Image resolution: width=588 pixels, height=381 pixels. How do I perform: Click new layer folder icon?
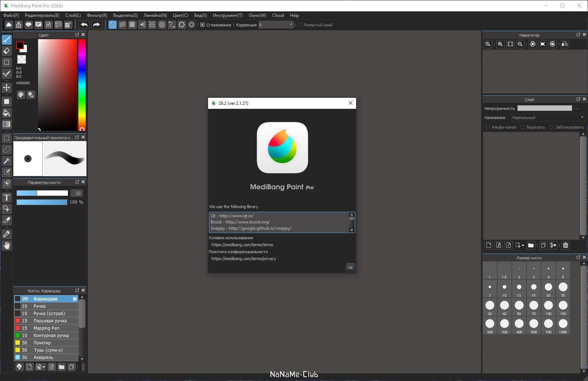pos(531,245)
